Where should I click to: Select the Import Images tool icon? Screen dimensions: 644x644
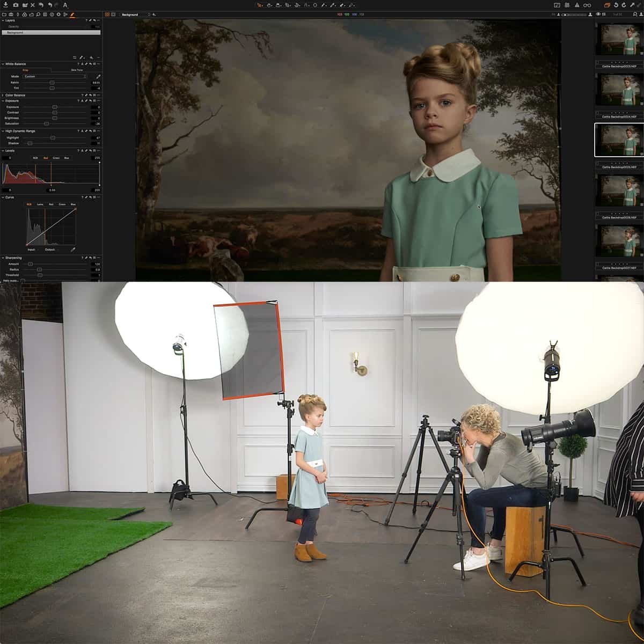coord(5,4)
